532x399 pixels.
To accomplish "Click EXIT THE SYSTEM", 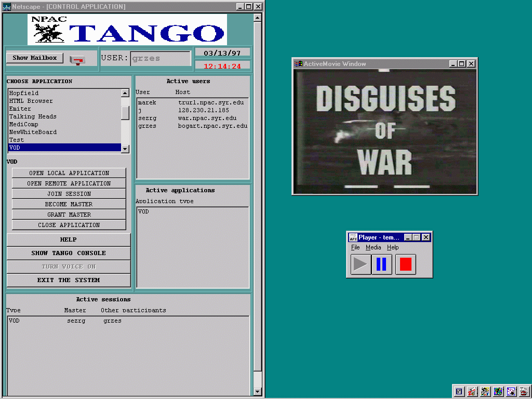I will click(69, 280).
